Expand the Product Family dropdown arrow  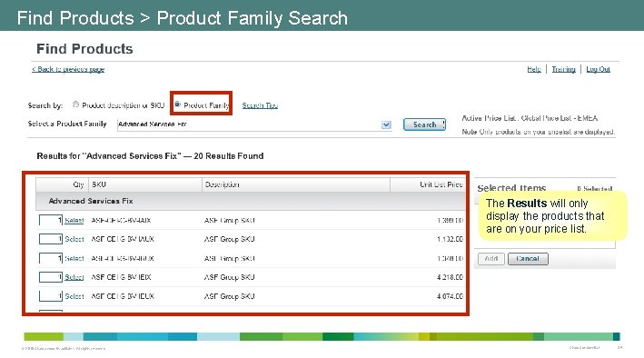(386, 124)
